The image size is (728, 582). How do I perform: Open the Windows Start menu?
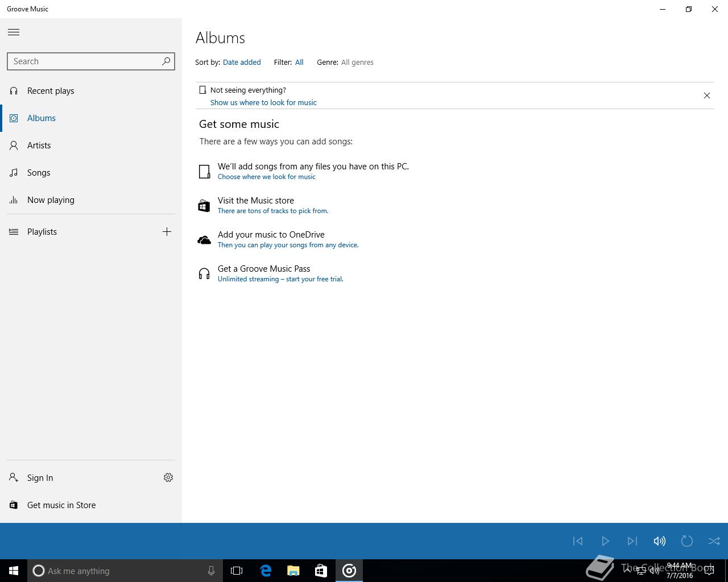pos(14,571)
